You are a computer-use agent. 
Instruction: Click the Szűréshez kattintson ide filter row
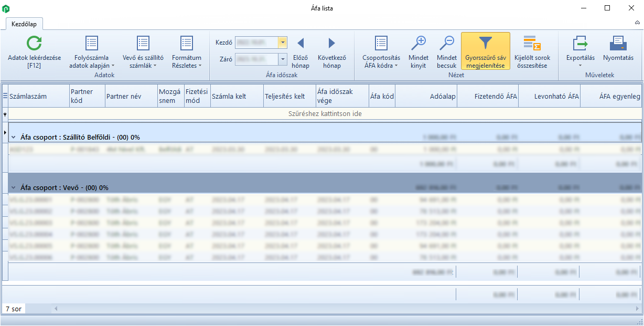coord(325,113)
